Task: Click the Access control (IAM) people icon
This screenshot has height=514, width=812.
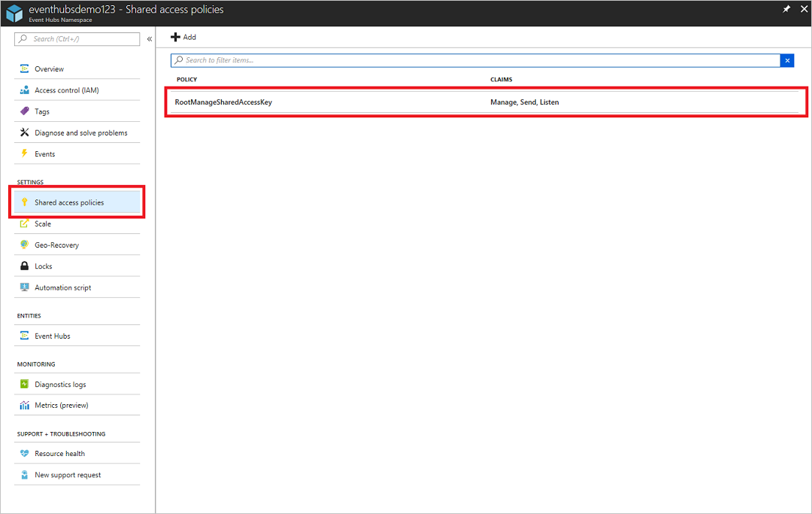Action: tap(24, 90)
